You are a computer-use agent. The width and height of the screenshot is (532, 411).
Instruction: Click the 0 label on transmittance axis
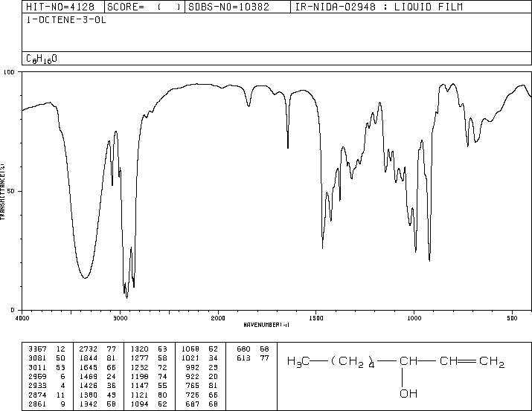[x=13, y=310]
